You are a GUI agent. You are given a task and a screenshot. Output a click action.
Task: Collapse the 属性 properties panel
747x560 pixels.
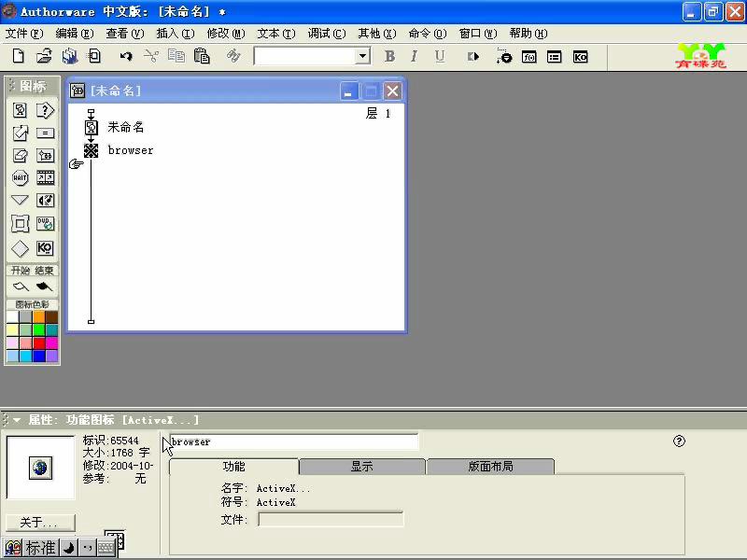click(17, 420)
